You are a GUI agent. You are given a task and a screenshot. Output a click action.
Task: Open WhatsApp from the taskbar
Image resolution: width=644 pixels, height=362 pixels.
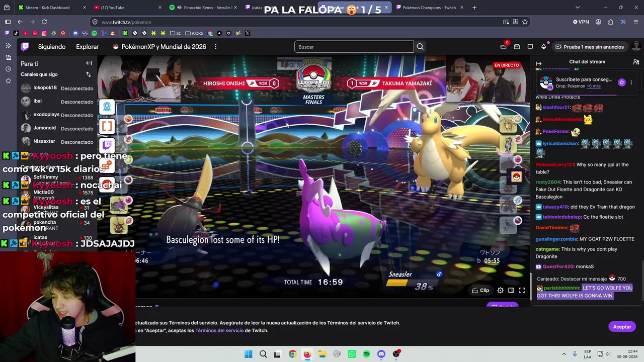click(352, 354)
